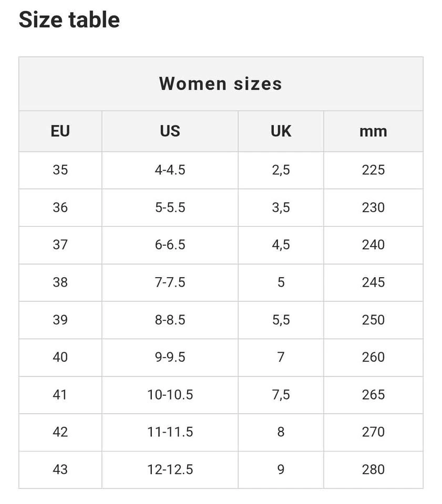Select the EU size 43 cell

(60, 469)
